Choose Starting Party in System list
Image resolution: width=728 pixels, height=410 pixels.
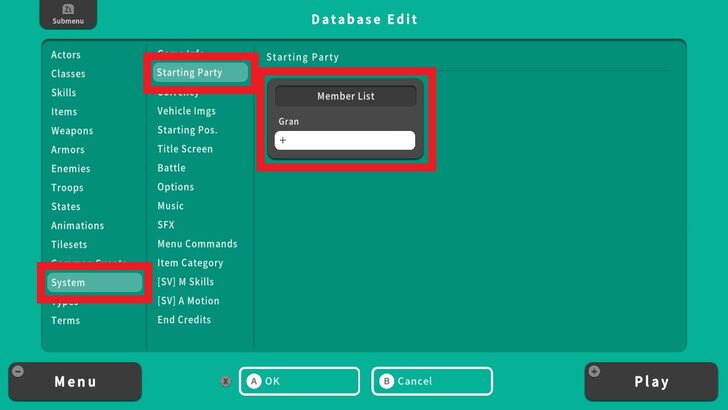pos(200,73)
